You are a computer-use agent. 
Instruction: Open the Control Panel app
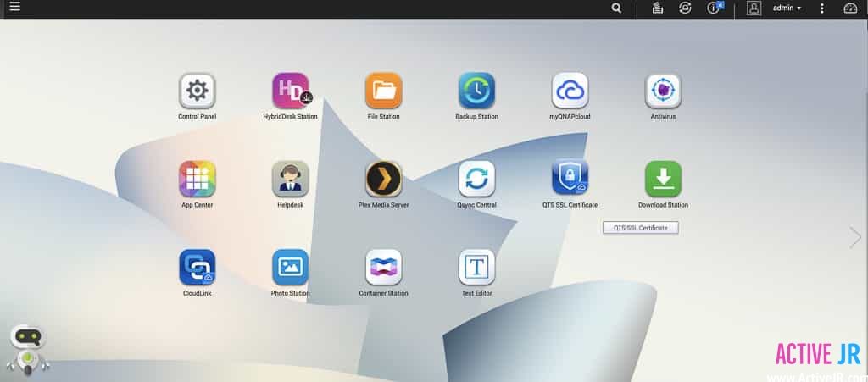point(197,91)
